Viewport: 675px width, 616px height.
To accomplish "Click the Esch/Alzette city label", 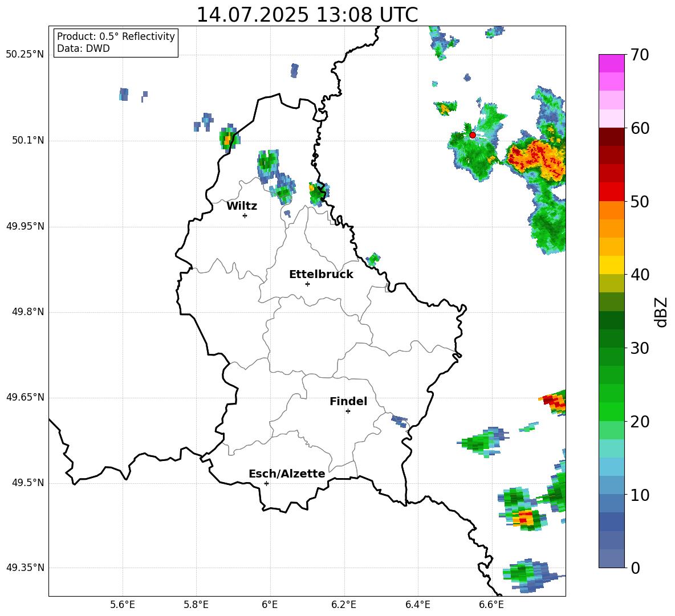I will [x=287, y=474].
